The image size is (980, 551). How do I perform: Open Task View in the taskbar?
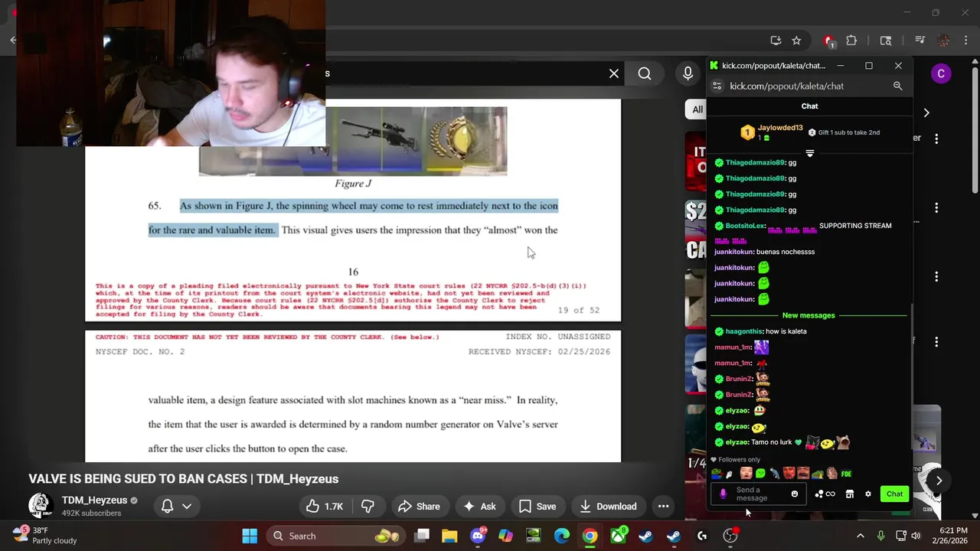tap(422, 536)
